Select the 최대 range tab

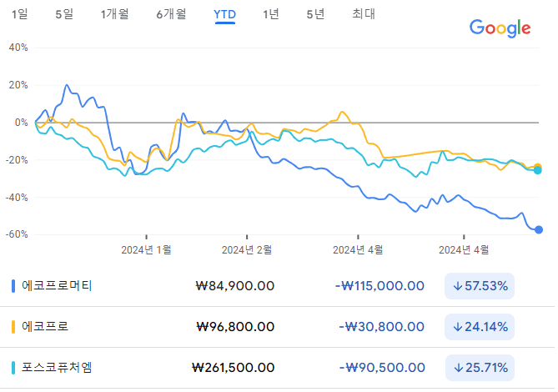tap(364, 14)
